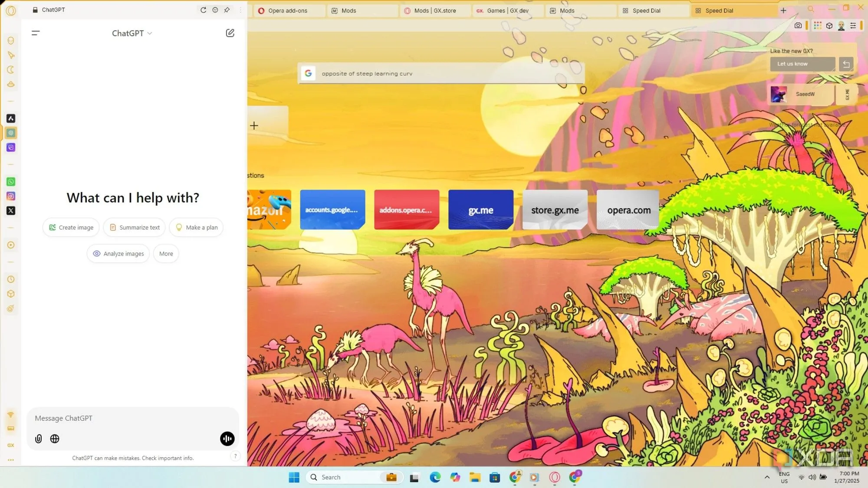
Task: Open the Opera GX main menu logo
Action: point(11,10)
